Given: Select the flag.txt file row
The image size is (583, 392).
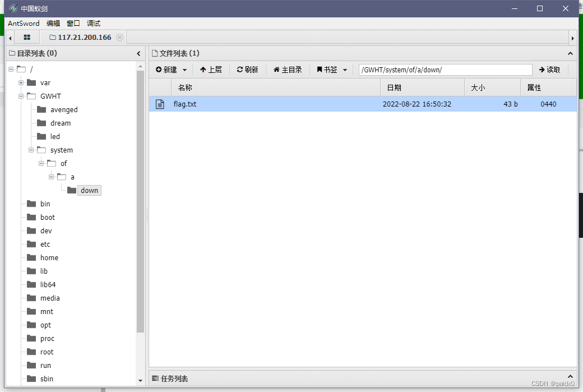Looking at the screenshot, I should tap(363, 104).
